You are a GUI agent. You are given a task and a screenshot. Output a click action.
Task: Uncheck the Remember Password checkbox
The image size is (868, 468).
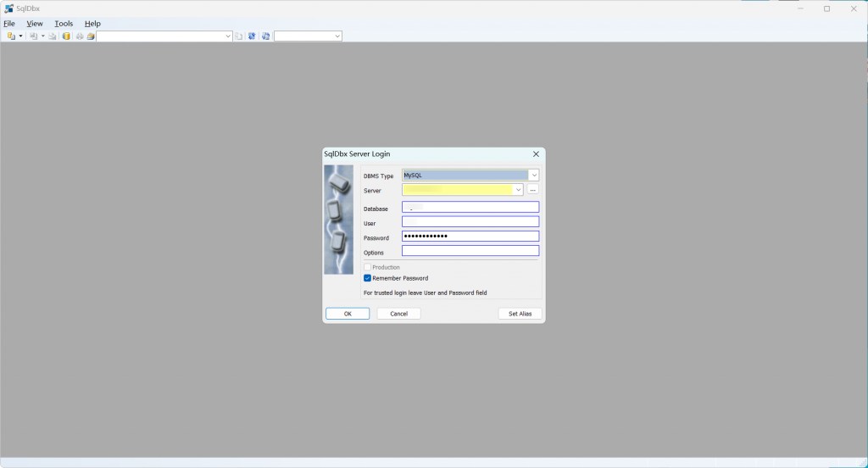click(x=367, y=278)
